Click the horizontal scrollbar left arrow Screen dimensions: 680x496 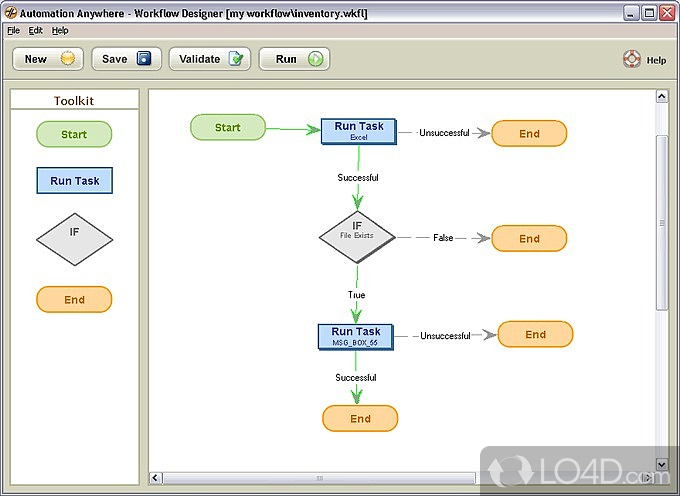pyautogui.click(x=156, y=478)
